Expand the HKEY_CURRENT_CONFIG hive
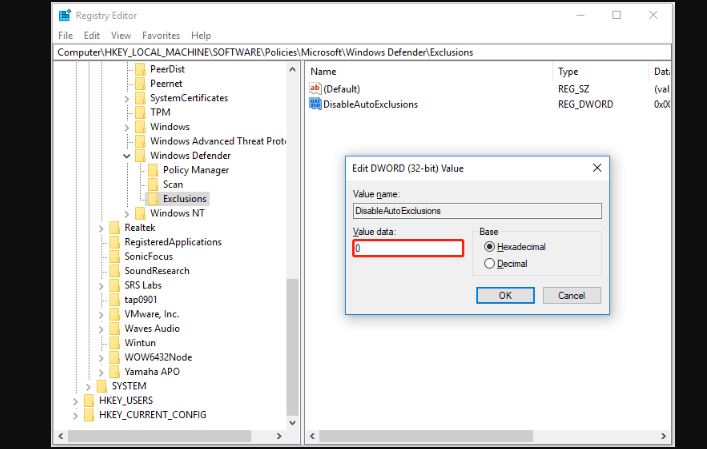This screenshot has height=449, width=707. point(75,416)
